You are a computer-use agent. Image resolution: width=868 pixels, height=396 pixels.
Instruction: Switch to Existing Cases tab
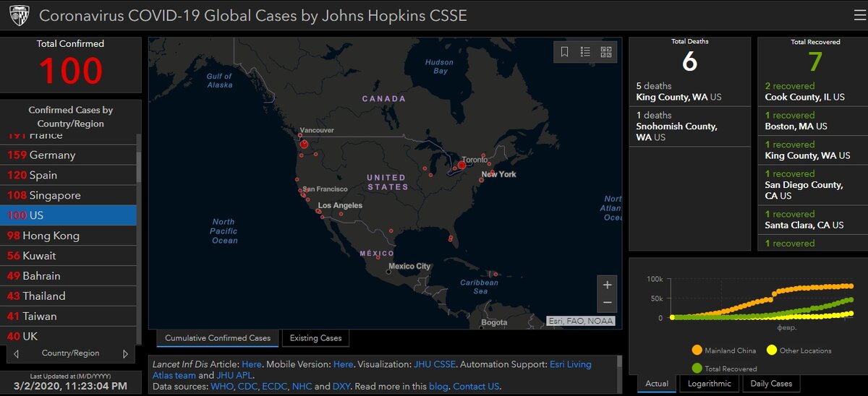coord(315,337)
